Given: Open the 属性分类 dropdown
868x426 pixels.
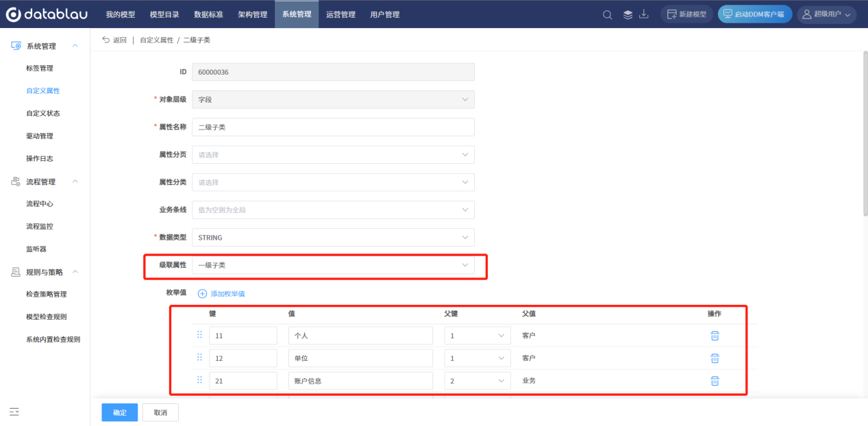Looking at the screenshot, I should (x=333, y=182).
